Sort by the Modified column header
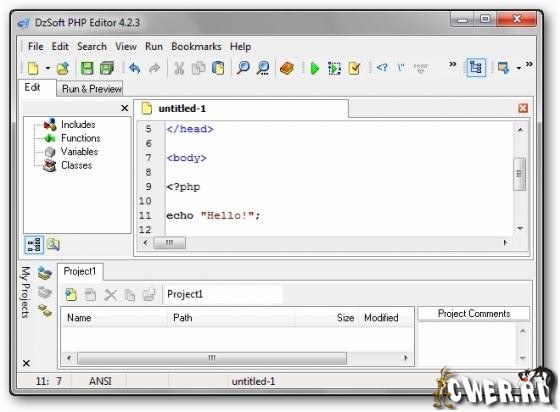560x412 pixels. (x=386, y=318)
